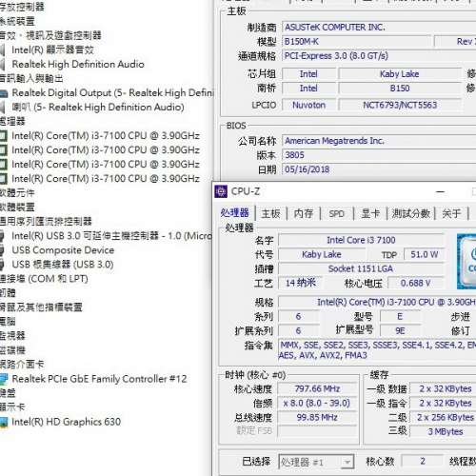Click the American Megatrends Inc. BIOS field
The height and width of the screenshot is (476, 476).
(x=379, y=141)
